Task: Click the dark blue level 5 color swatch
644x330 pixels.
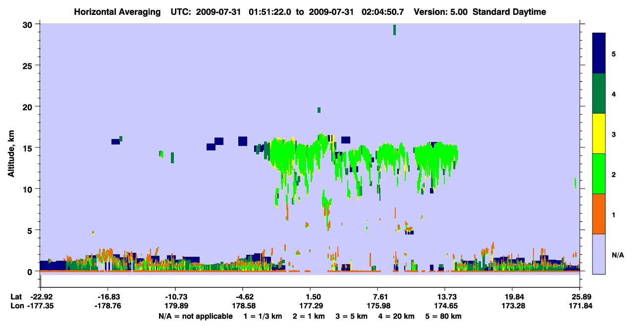Action: [599, 53]
